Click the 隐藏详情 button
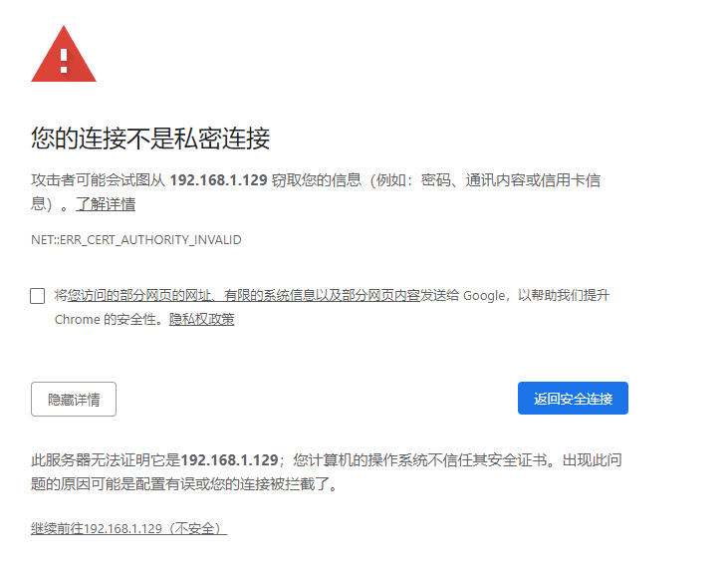 [74, 399]
